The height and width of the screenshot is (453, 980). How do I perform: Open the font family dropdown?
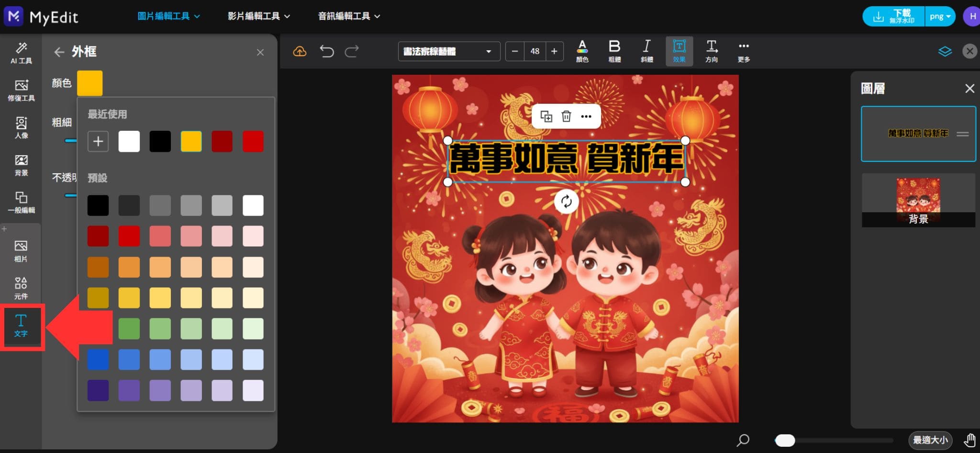[x=449, y=51]
